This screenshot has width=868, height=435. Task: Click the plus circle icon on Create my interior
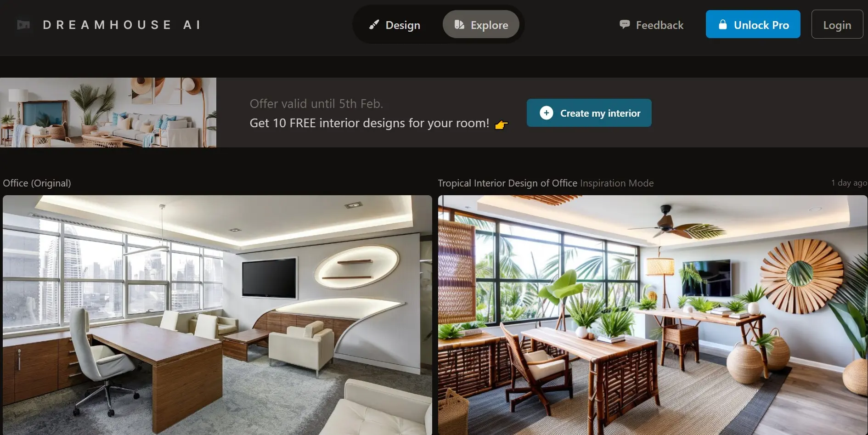pyautogui.click(x=547, y=113)
